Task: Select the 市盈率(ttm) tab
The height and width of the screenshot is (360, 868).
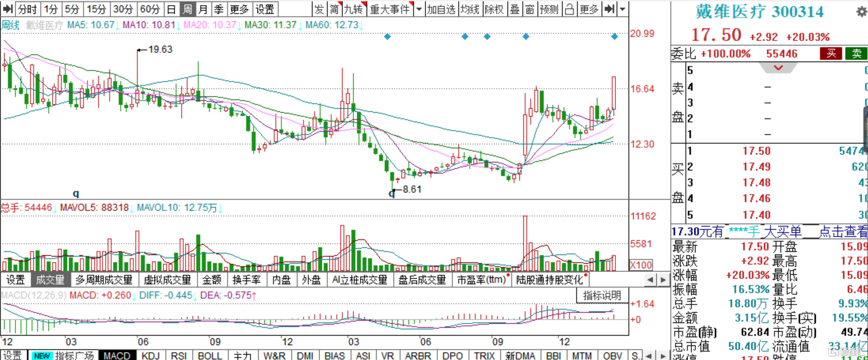Action: (x=482, y=279)
